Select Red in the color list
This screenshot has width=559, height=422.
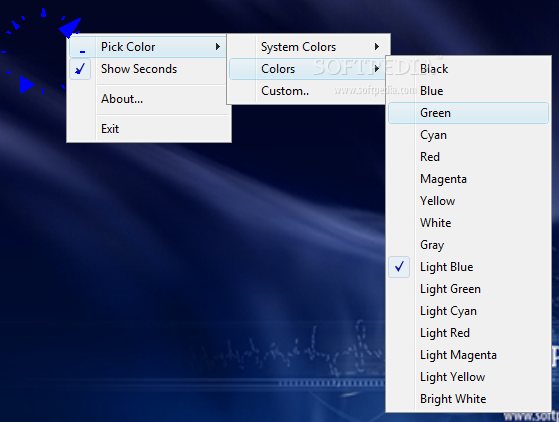click(468, 157)
